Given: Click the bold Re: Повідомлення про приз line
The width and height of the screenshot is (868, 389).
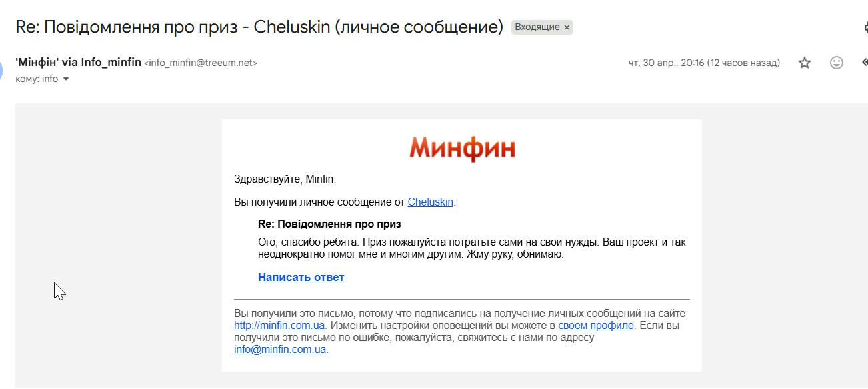Looking at the screenshot, I should tap(329, 224).
